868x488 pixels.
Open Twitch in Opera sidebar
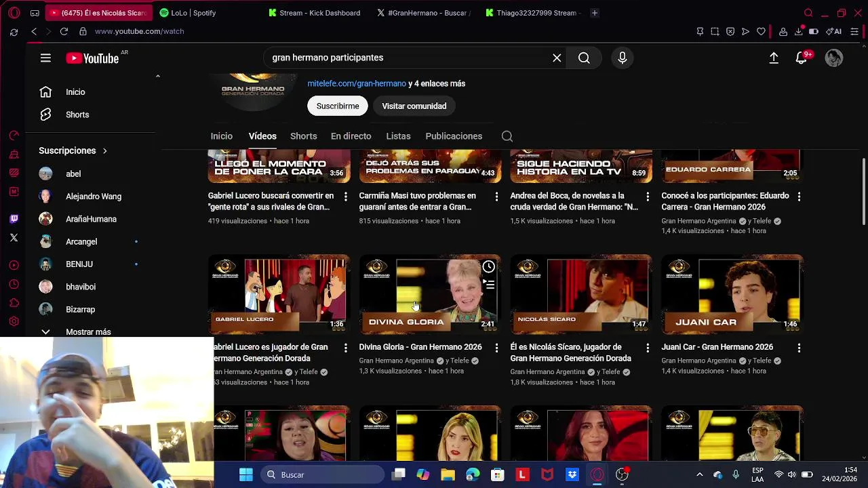coord(14,219)
